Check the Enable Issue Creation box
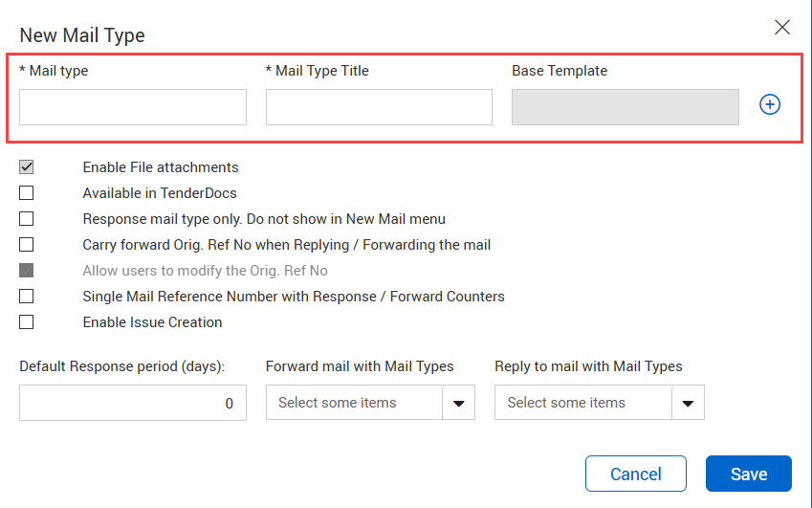Image resolution: width=812 pixels, height=508 pixels. [x=27, y=322]
